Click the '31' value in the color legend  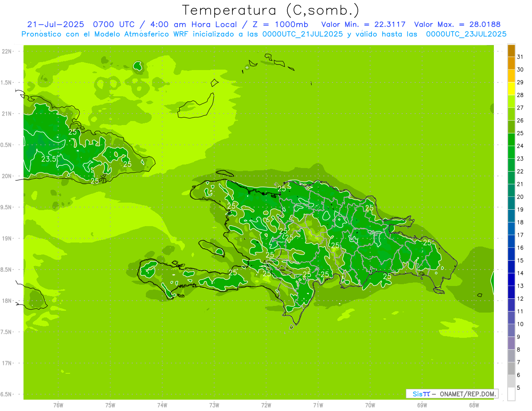[520, 57]
